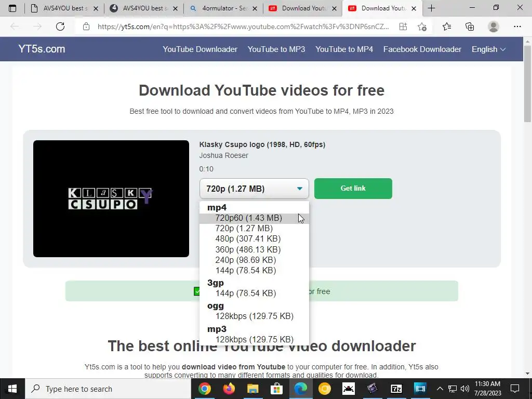The height and width of the screenshot is (399, 532).
Task: Select mp4 144p (78.54 KB) option
Action: [x=254, y=270]
